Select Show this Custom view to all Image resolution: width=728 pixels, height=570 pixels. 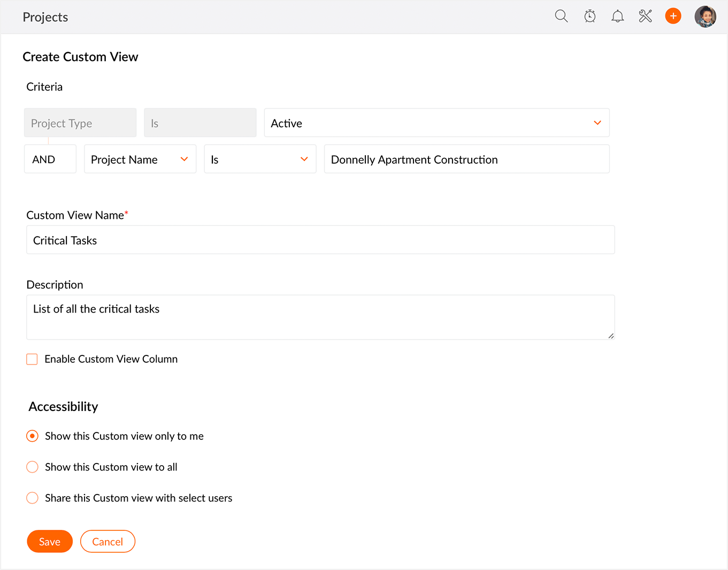coord(32,467)
